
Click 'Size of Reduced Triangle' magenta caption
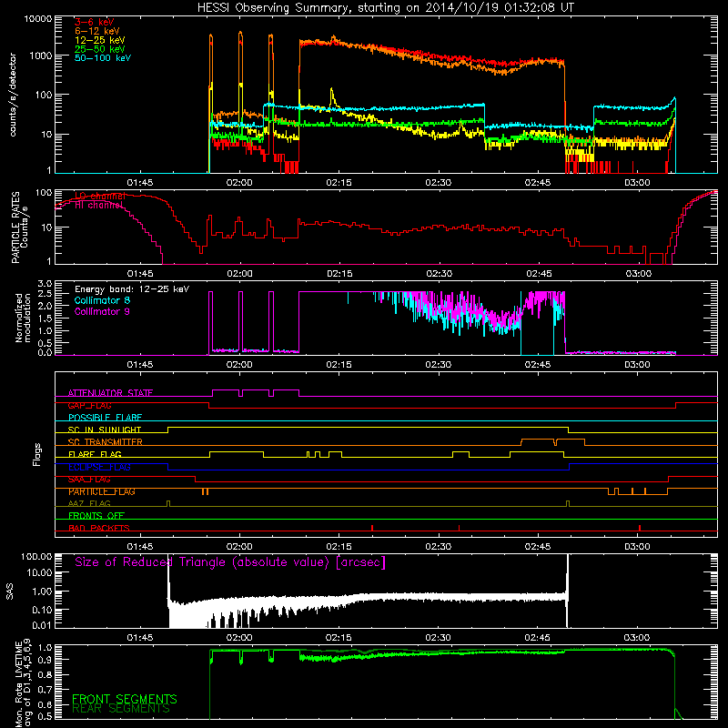[x=230, y=562]
